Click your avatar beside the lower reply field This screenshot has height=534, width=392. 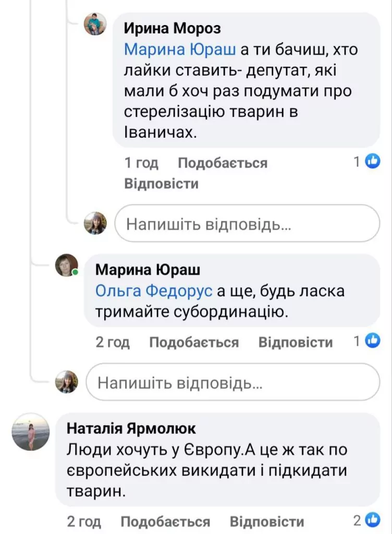67,382
